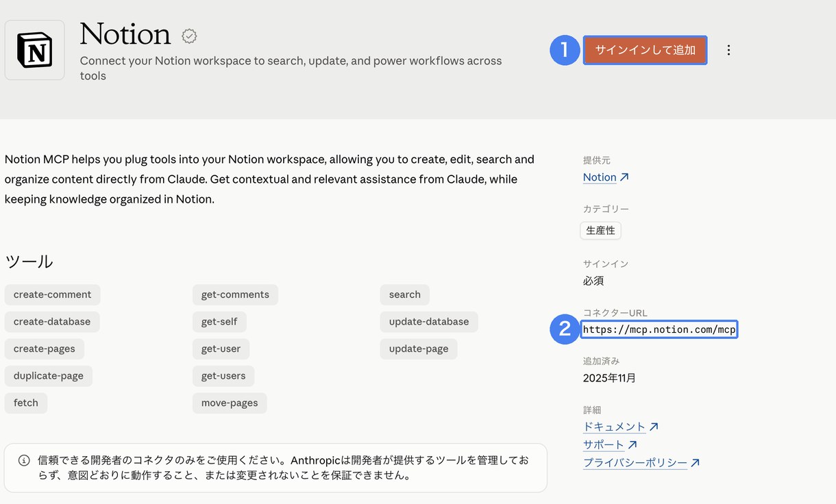The image size is (836, 504).
Task: Click the コネクターURL label
Action: pos(615,313)
